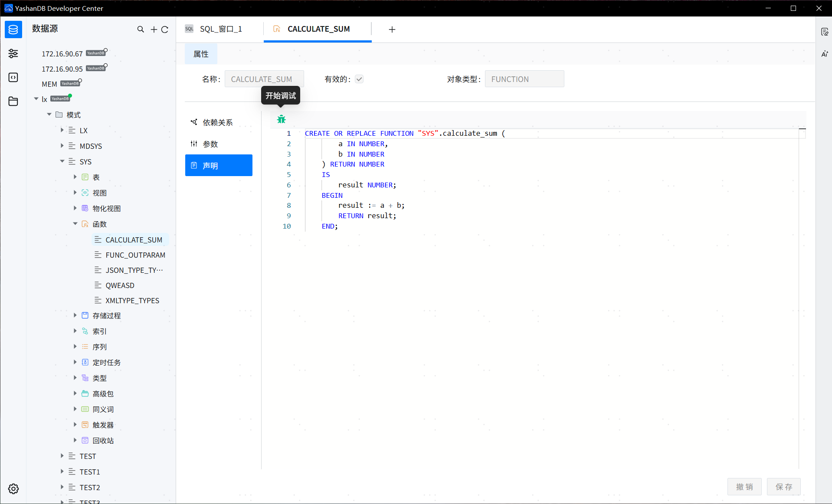This screenshot has height=504, width=832.
Task: Add a new data source with the plus icon
Action: (x=153, y=29)
